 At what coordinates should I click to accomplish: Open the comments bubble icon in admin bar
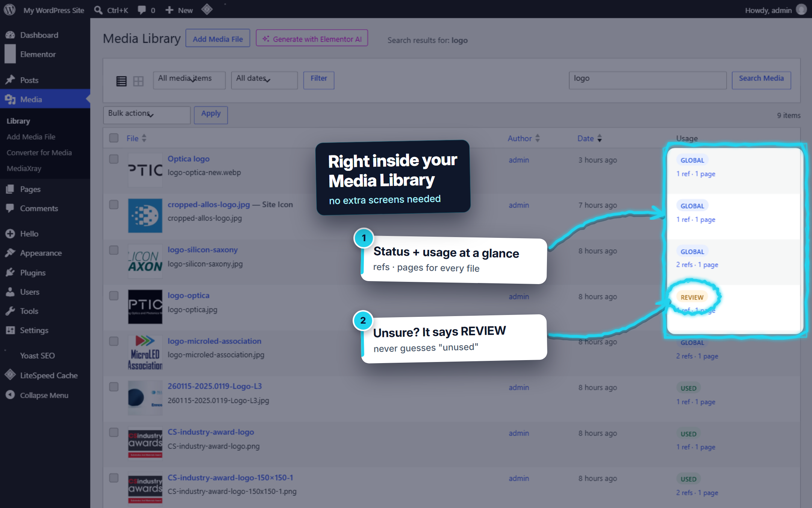click(141, 10)
